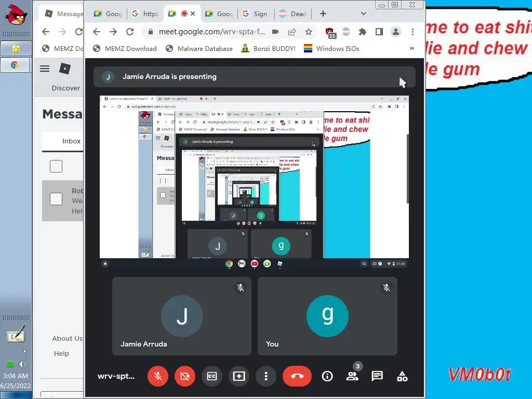
Task: Open the Activities panel
Action: click(x=402, y=376)
